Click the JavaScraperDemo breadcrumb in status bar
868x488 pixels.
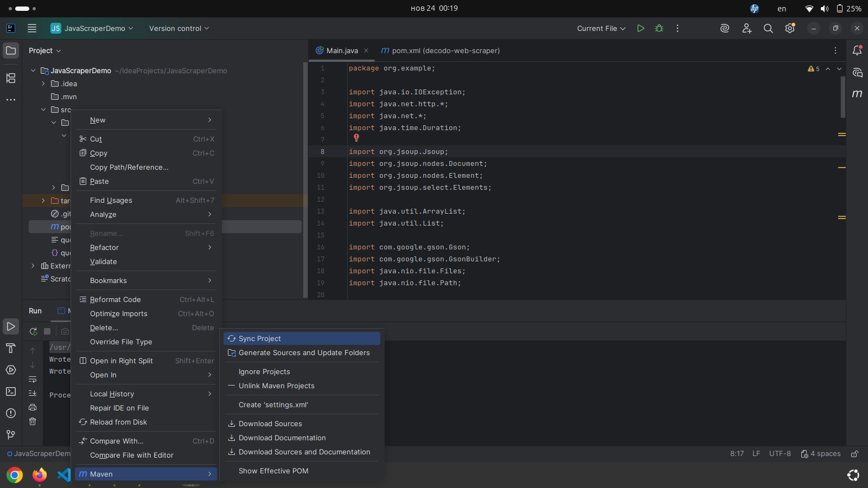(39, 454)
